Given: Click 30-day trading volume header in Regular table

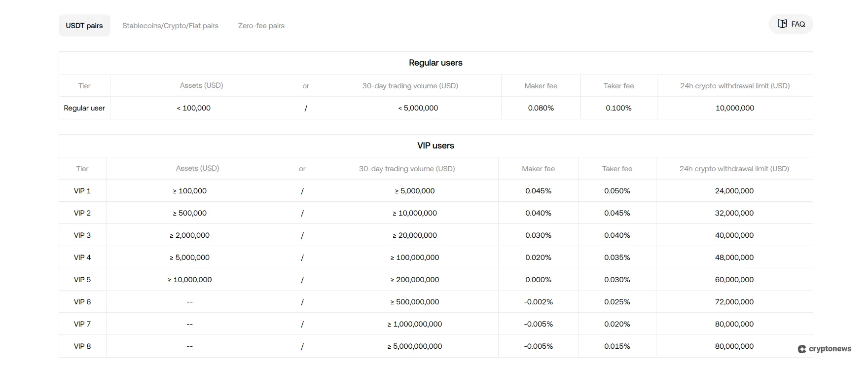Looking at the screenshot, I should click(410, 86).
